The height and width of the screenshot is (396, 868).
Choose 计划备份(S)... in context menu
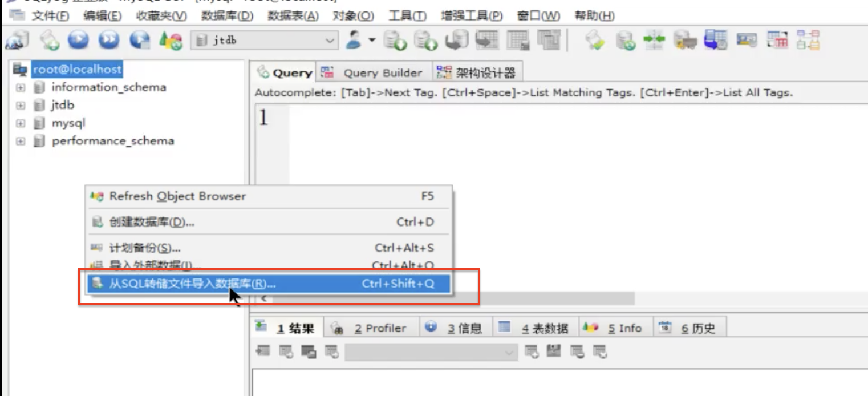click(x=269, y=248)
